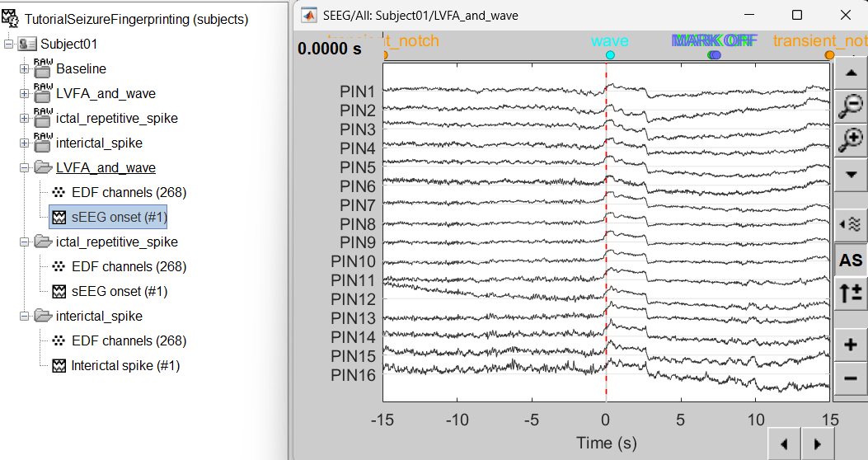This screenshot has height=460, width=868.
Task: Open the EDF channels file under interictal_spike
Action: (129, 340)
